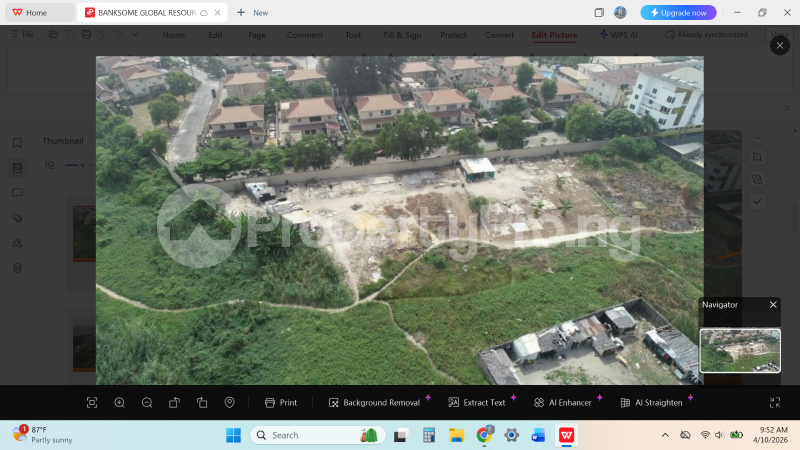Click the print icon in quick toolbar

[86, 34]
